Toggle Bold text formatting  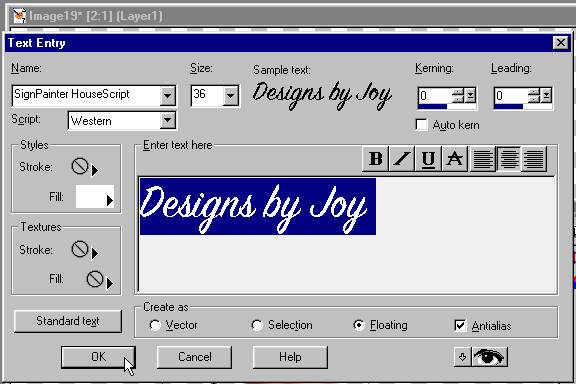pyautogui.click(x=375, y=159)
